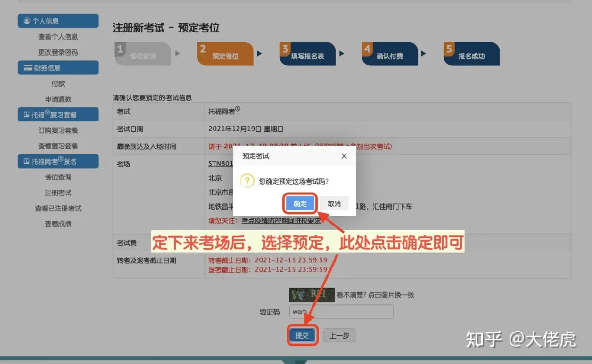Screen dimensions: 592x364
Task: Click the person icon beside 个人信息
Action: [x=27, y=21]
